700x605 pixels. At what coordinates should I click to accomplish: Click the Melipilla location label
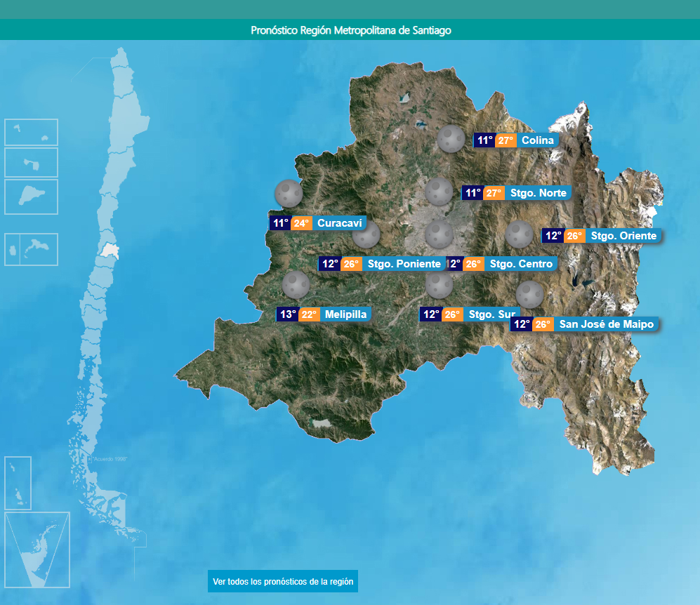click(x=345, y=314)
